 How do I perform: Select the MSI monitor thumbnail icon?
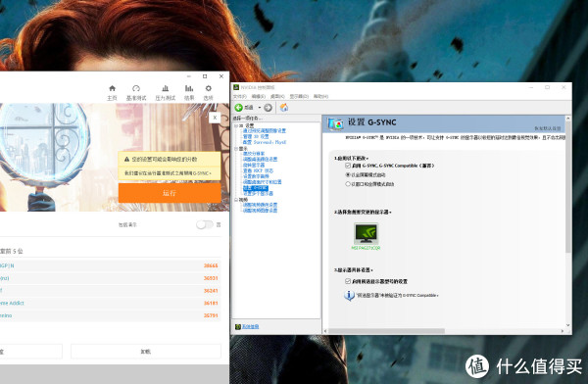[x=367, y=233]
